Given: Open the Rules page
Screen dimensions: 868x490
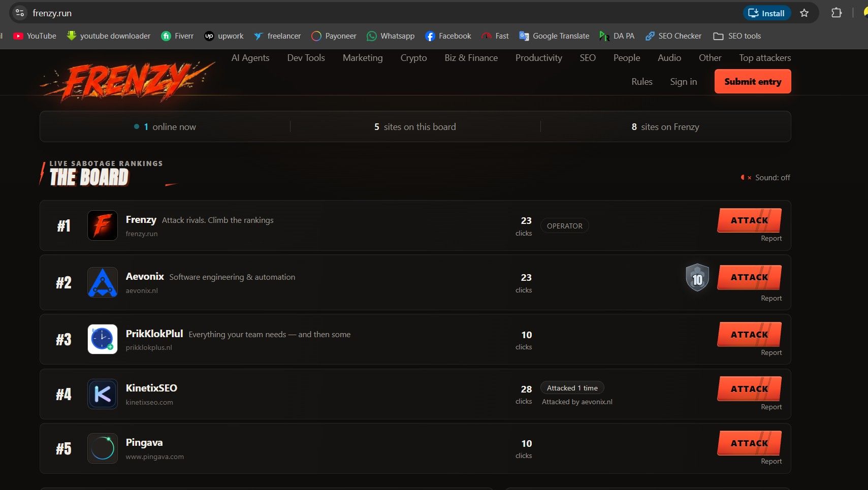Looking at the screenshot, I should [x=642, y=82].
